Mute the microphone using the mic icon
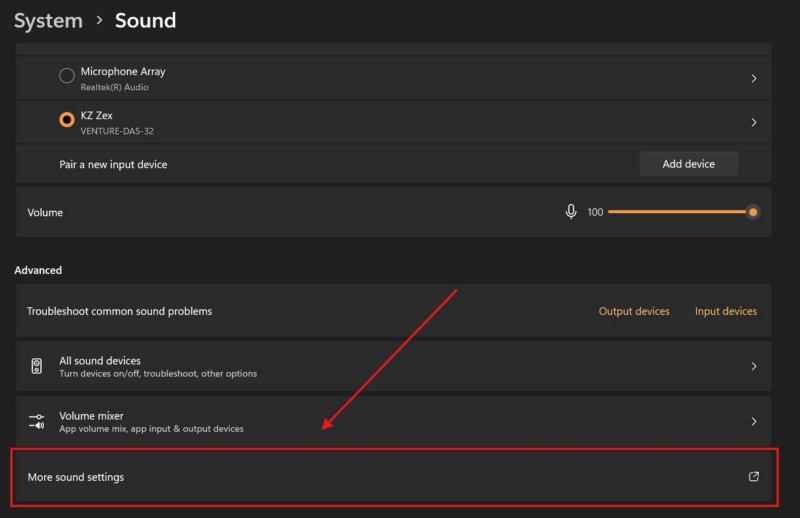The width and height of the screenshot is (800, 518). tap(571, 212)
